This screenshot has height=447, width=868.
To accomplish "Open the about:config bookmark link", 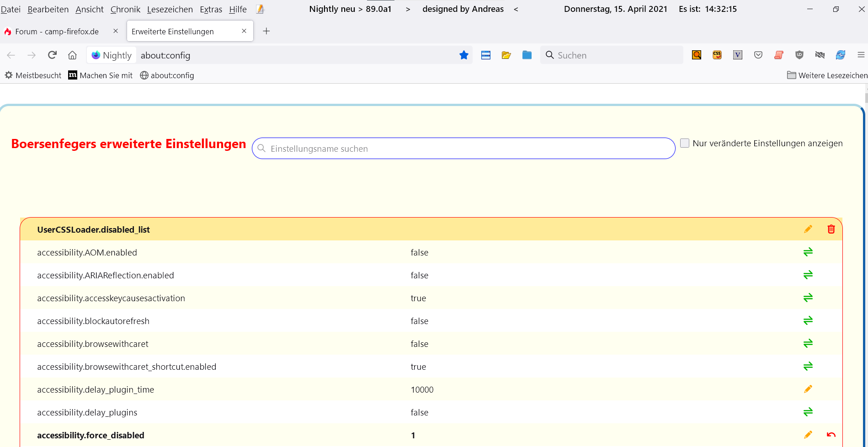I will [x=167, y=75].
